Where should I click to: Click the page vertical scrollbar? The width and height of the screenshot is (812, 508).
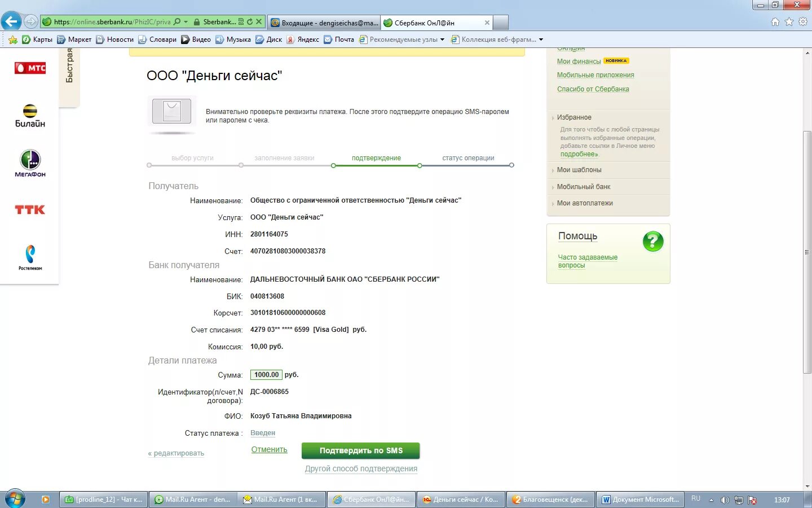point(807,252)
